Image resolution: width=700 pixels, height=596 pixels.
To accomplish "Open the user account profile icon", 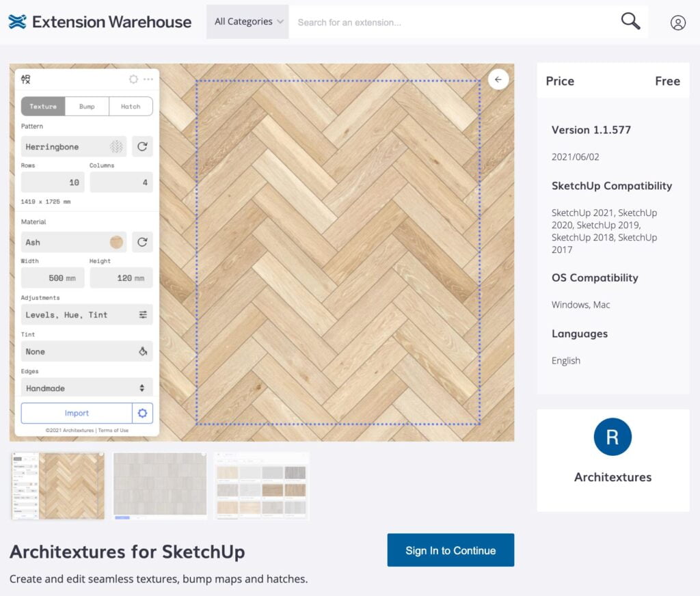I will [677, 23].
